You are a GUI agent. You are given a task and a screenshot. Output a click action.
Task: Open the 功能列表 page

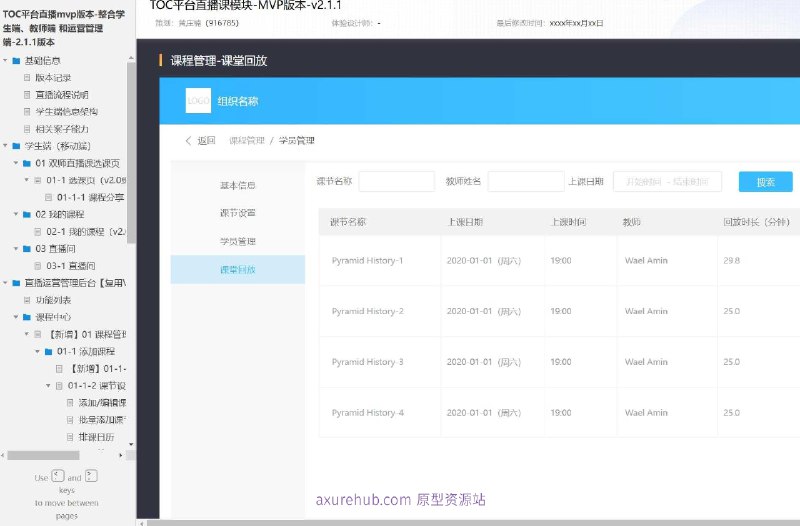53,300
